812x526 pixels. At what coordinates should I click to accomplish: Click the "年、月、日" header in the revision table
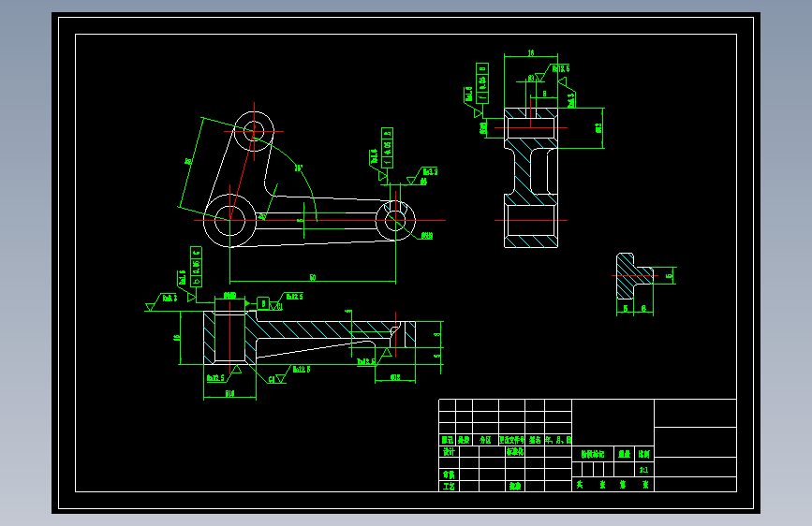[x=558, y=440]
